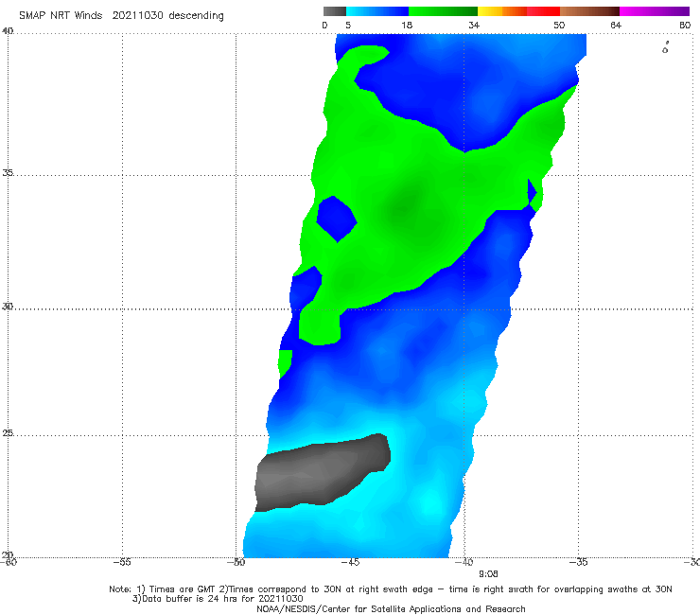Viewport: 700px width, 615px height.
Task: Click the latitude label '30' on the left axis
Action: click(x=8, y=307)
